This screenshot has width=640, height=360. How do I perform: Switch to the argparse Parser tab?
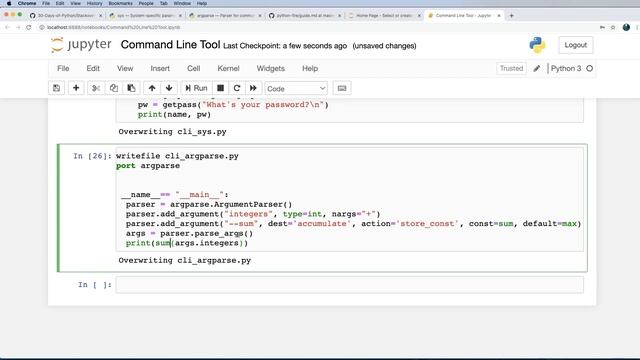[225, 16]
